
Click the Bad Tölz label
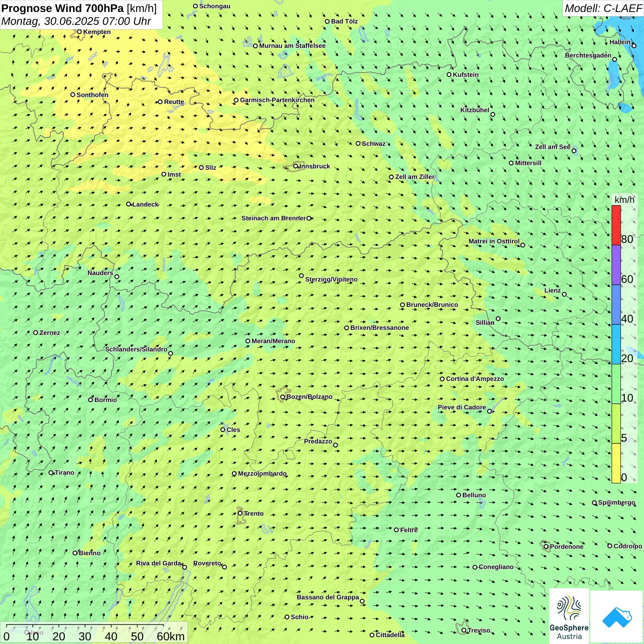tap(345, 21)
